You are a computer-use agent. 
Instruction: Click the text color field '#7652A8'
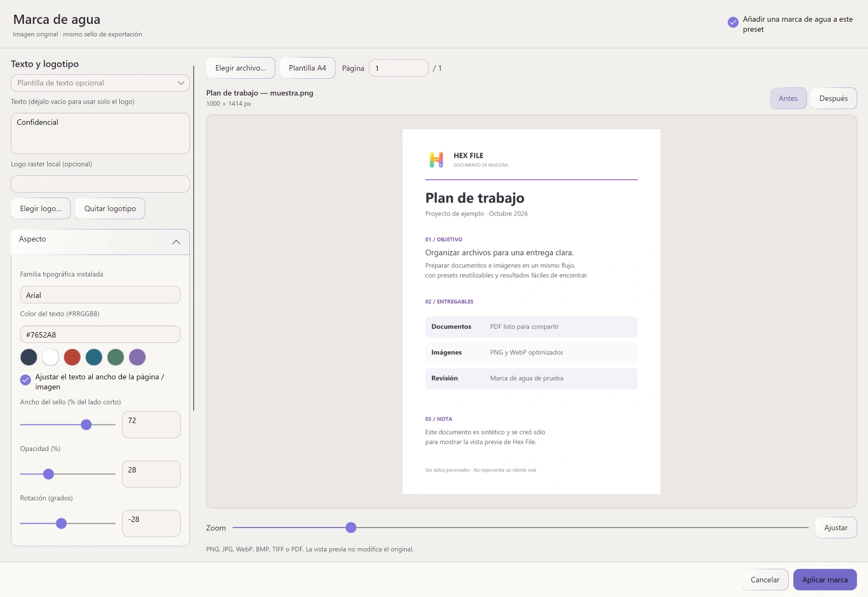(100, 334)
